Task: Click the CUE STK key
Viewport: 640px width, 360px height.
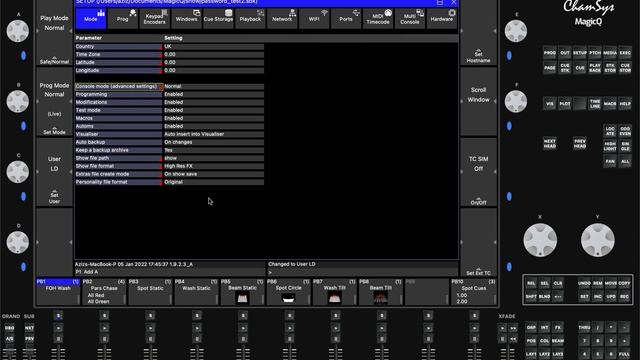Action: (x=565, y=68)
